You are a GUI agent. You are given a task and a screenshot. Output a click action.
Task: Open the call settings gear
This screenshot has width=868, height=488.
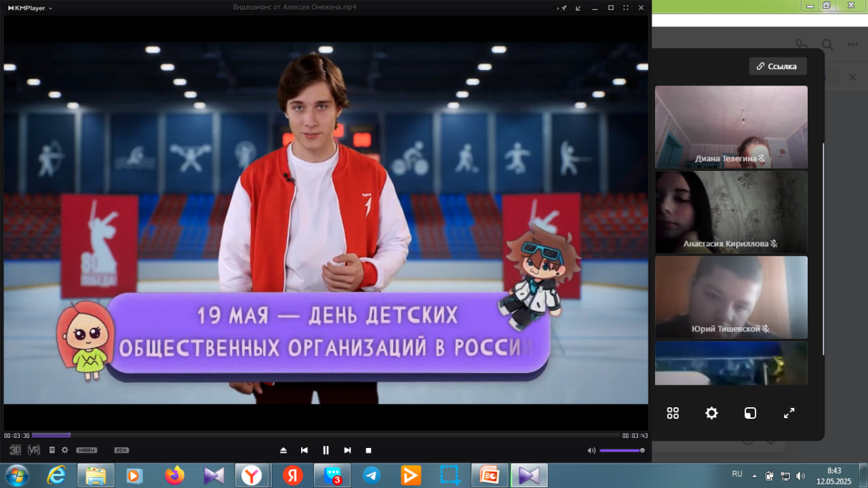[711, 413]
